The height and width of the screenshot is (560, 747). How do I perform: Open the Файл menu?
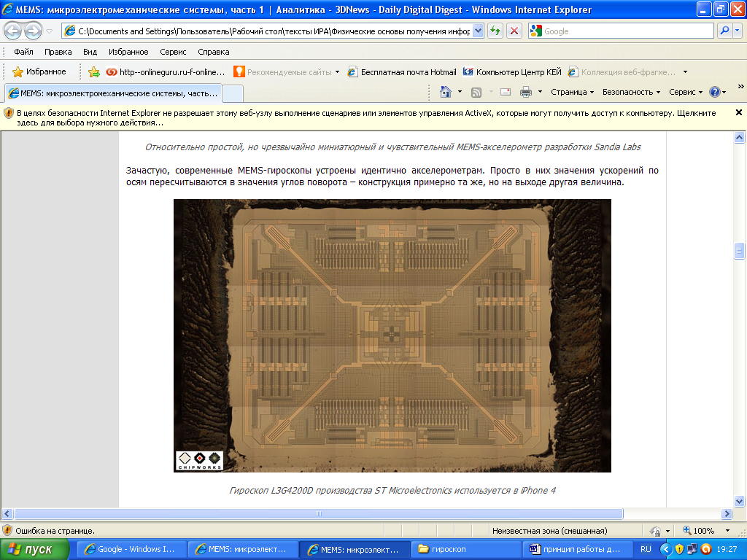[23, 52]
